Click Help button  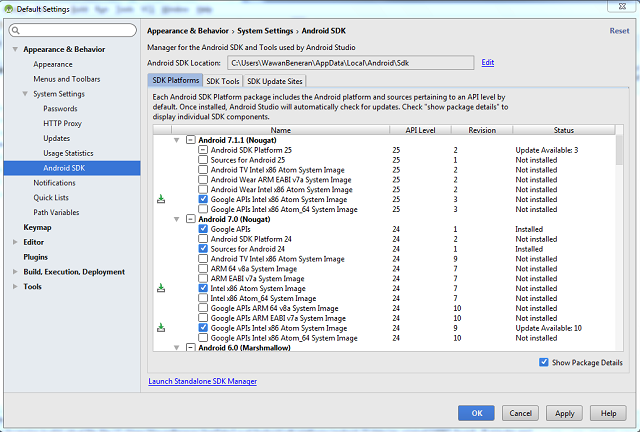(609, 413)
